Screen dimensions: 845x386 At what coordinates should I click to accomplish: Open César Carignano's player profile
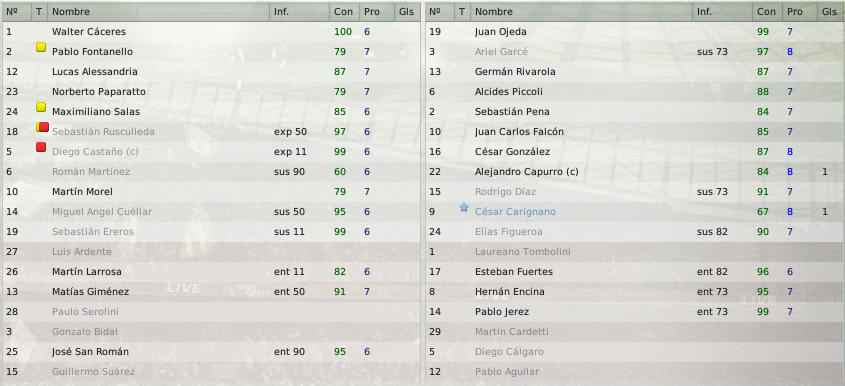point(515,212)
